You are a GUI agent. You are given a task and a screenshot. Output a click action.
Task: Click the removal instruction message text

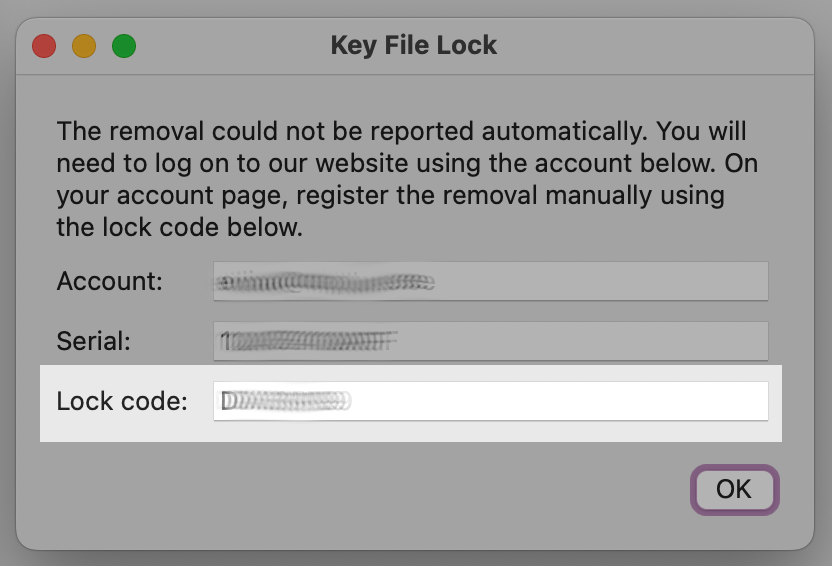click(x=400, y=178)
